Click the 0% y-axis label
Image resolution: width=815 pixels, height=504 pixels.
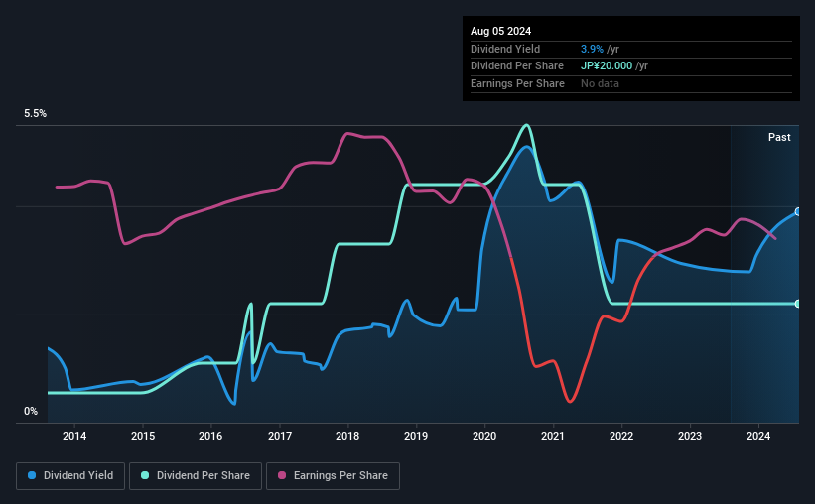coord(31,411)
